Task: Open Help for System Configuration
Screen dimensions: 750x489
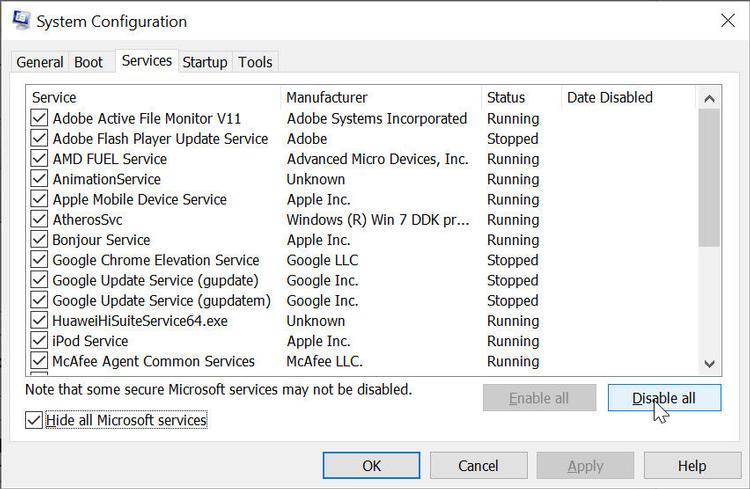Action: (x=692, y=465)
